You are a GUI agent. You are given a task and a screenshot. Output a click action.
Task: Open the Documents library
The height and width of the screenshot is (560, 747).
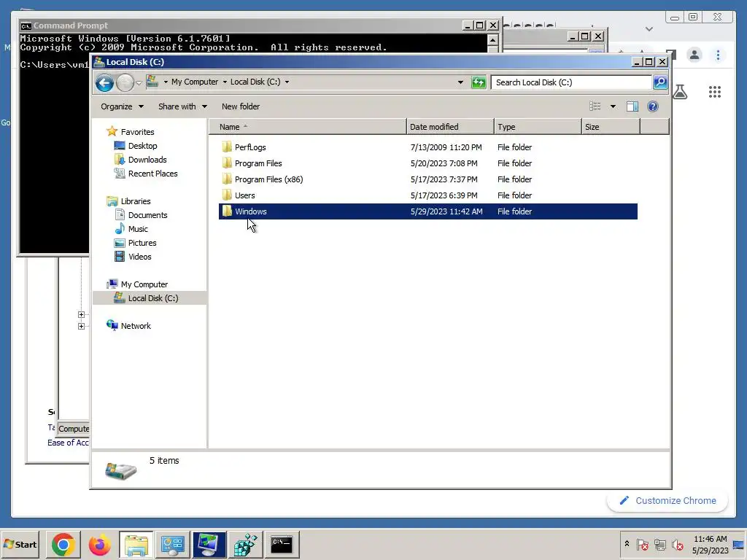tap(147, 215)
